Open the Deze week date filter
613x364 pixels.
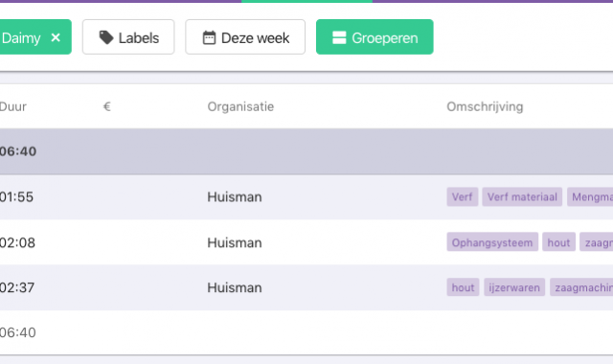(x=245, y=37)
